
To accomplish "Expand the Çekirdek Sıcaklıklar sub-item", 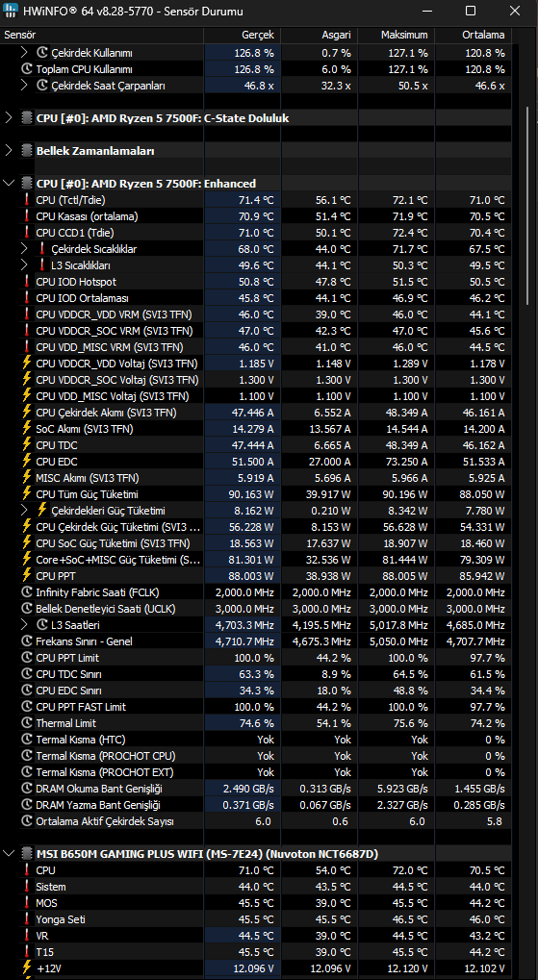I will click(24, 249).
